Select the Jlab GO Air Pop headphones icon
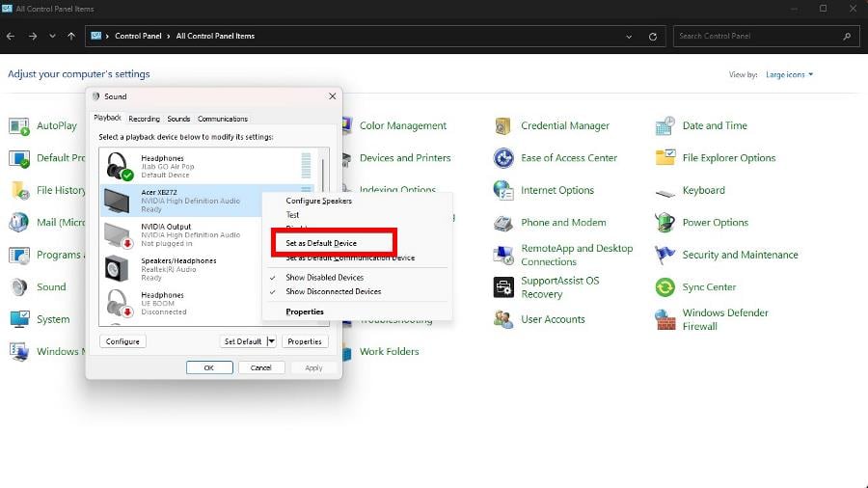The height and width of the screenshot is (488, 868). click(x=119, y=166)
